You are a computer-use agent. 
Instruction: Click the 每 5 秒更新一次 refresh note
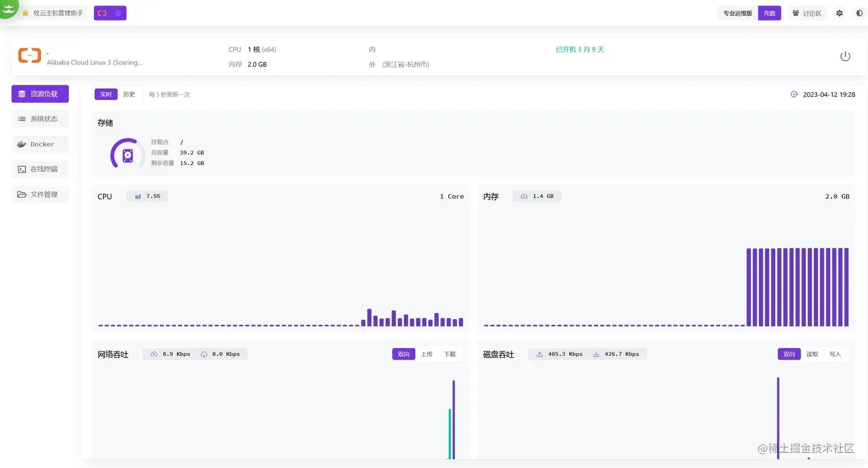coord(169,95)
